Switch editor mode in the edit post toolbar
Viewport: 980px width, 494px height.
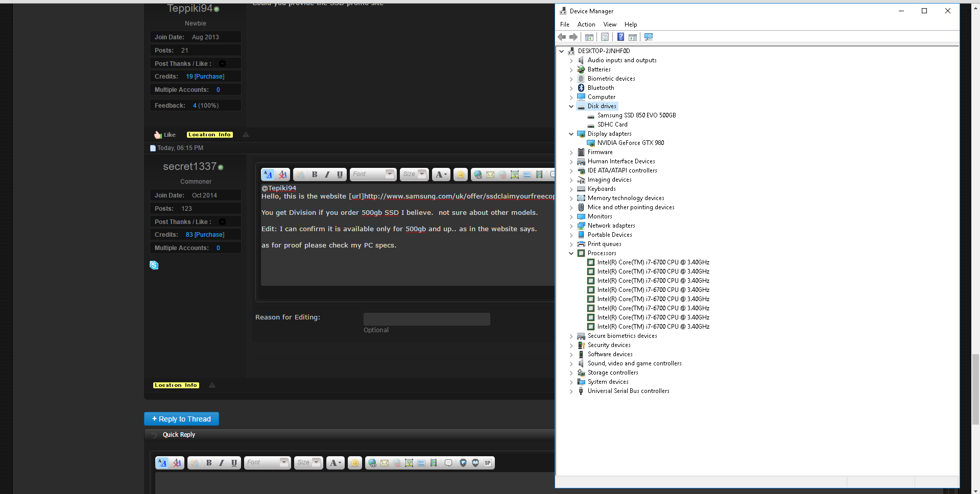coord(268,175)
